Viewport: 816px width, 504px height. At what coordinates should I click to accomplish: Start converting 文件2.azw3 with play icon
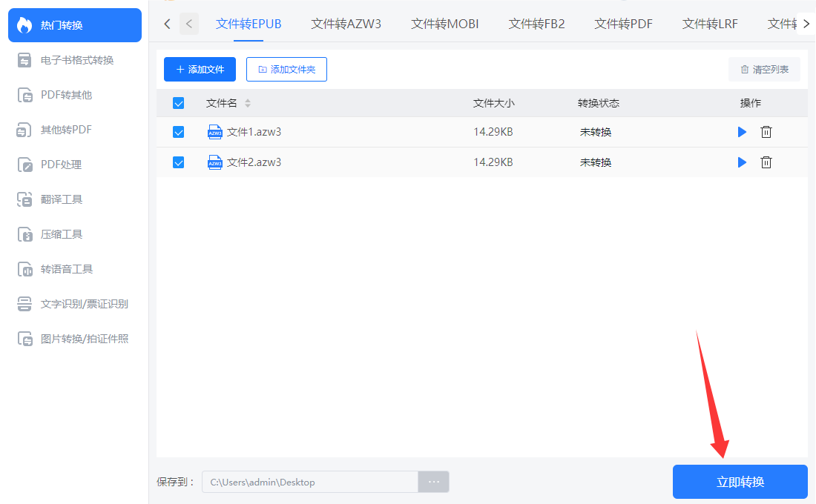click(x=742, y=163)
